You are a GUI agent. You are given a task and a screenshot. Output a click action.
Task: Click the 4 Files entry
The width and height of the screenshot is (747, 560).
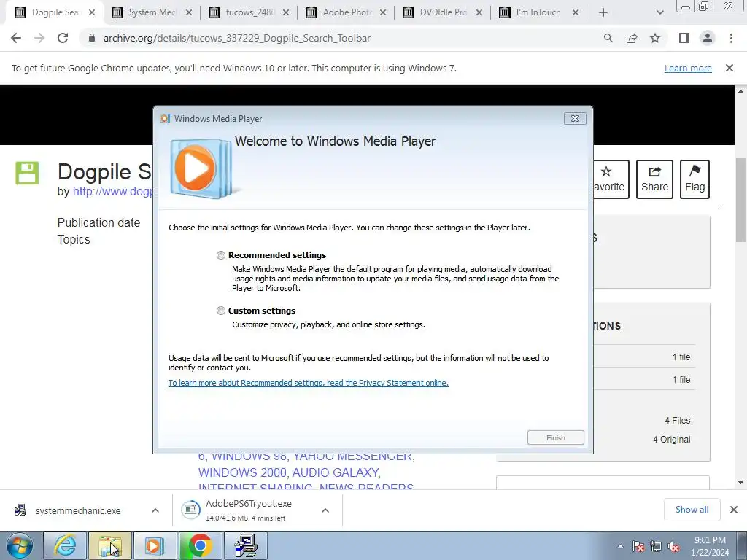coord(678,421)
